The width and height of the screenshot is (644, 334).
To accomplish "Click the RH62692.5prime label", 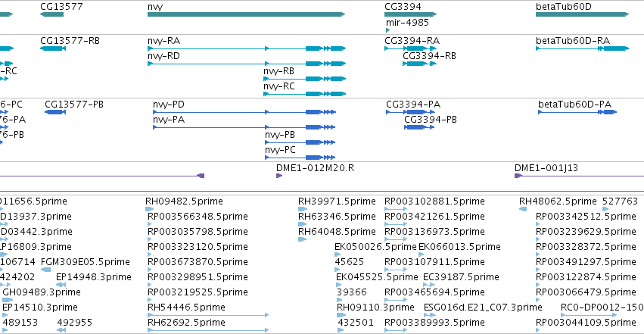I will 186,323.
